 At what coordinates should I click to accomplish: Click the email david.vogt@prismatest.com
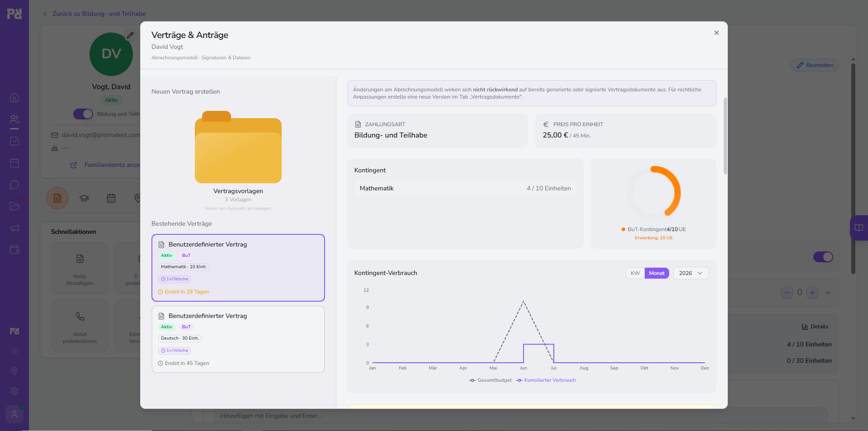pyautogui.click(x=101, y=135)
